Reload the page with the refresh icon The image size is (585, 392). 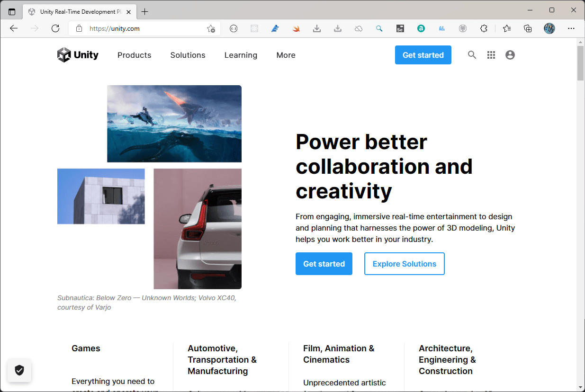(x=55, y=28)
